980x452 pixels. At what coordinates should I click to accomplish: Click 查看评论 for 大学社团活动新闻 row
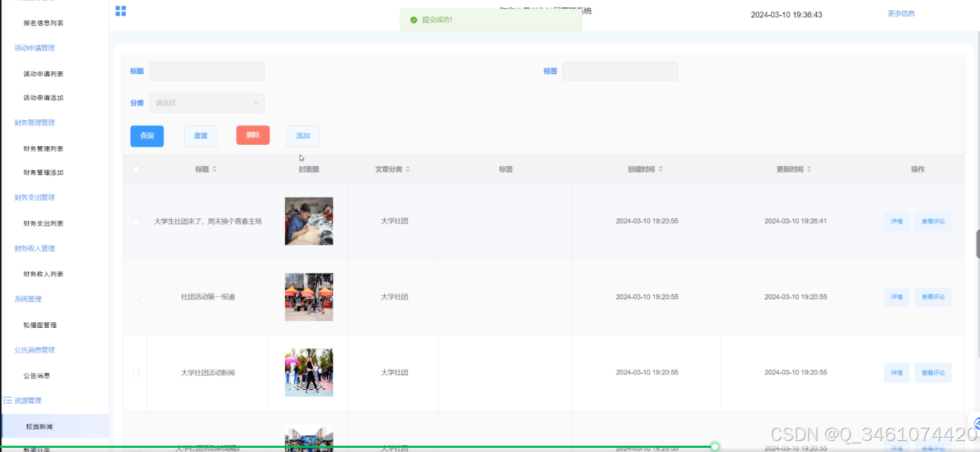coord(933,372)
